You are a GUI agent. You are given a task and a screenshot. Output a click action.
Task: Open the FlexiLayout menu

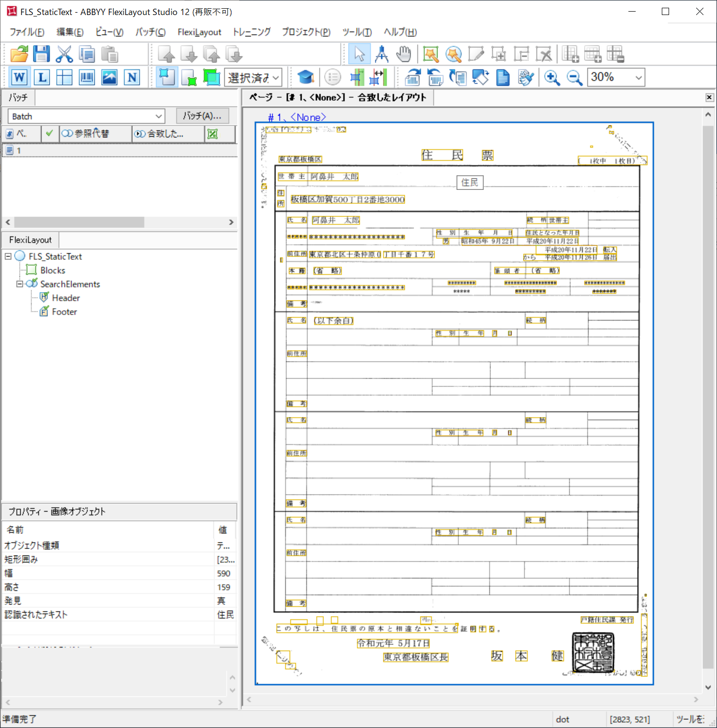click(199, 32)
